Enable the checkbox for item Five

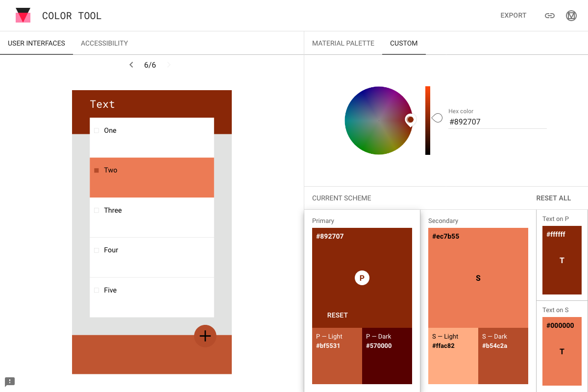[96, 290]
